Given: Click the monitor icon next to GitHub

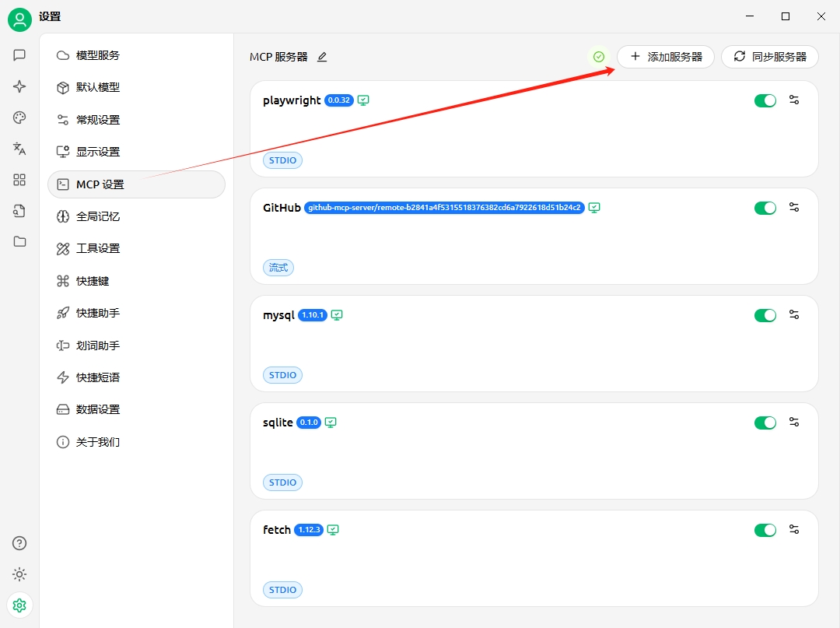Looking at the screenshot, I should pos(594,207).
